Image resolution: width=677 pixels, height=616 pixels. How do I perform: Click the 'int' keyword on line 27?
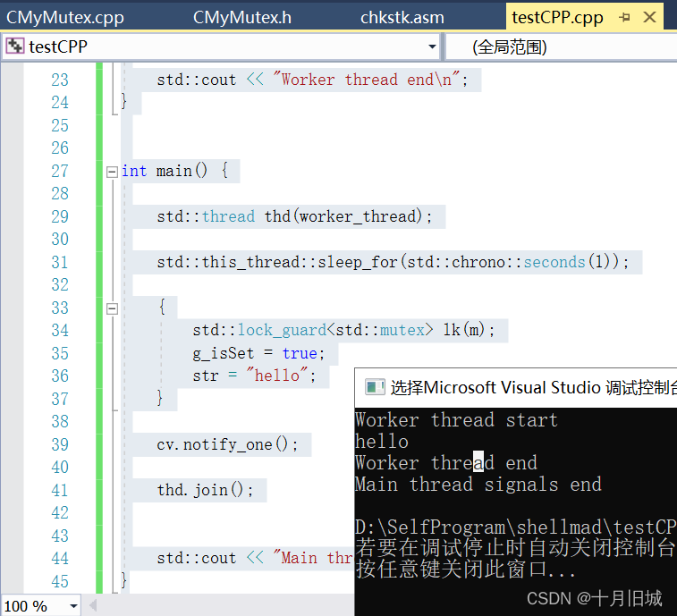(134, 171)
